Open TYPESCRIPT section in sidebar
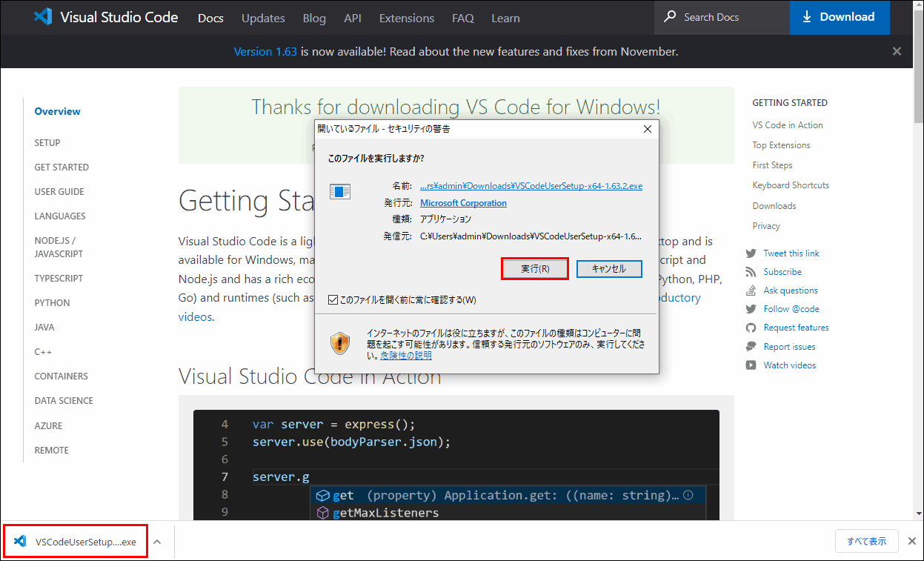924x561 pixels. (x=59, y=278)
